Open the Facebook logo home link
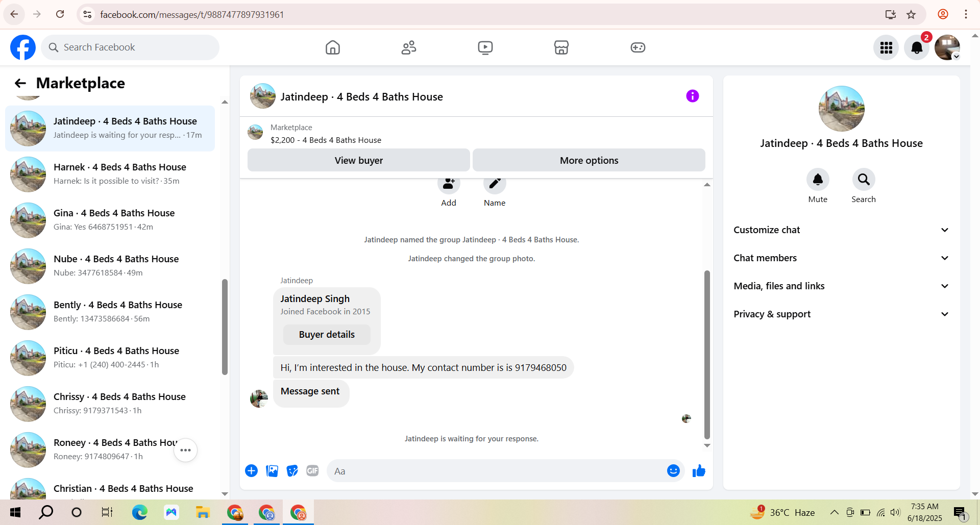This screenshot has height=525, width=980. click(x=23, y=47)
